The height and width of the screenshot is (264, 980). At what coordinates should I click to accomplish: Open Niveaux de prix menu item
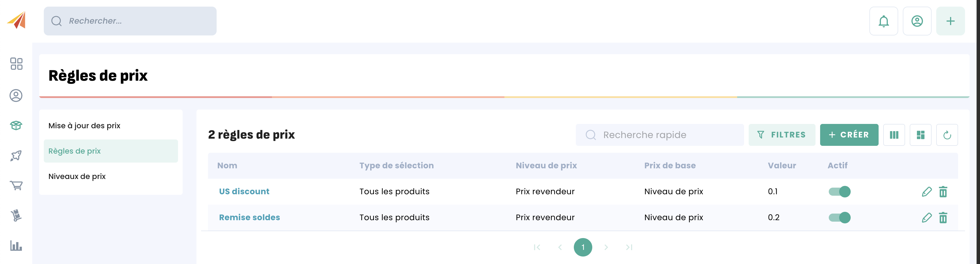[77, 176]
